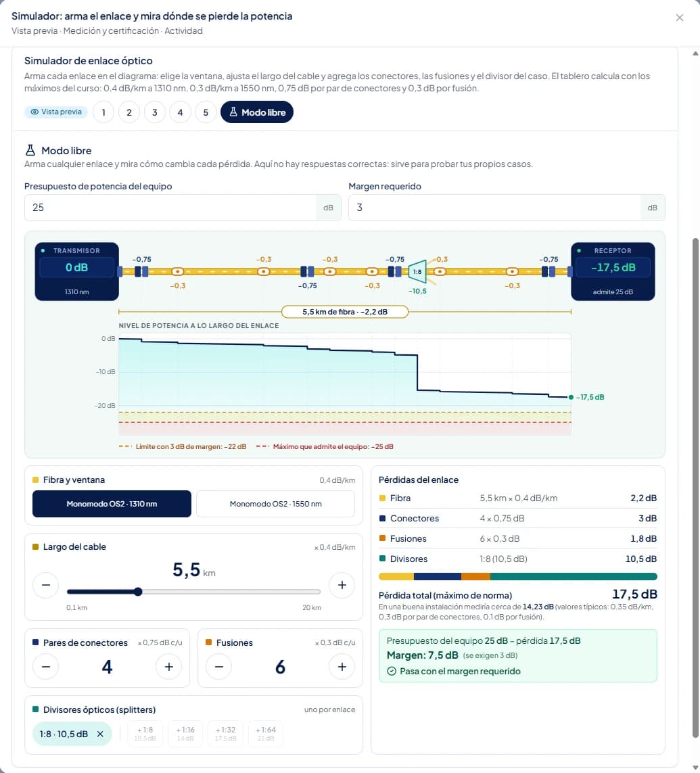Remove the 1:8 splitter chip
Viewport: 700px width, 773px height.
point(100,734)
